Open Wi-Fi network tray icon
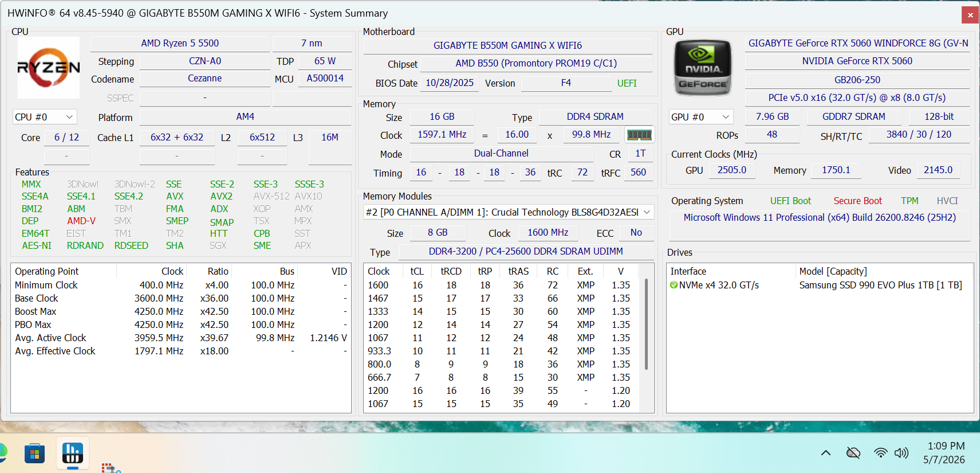The image size is (980, 473). coord(880,453)
